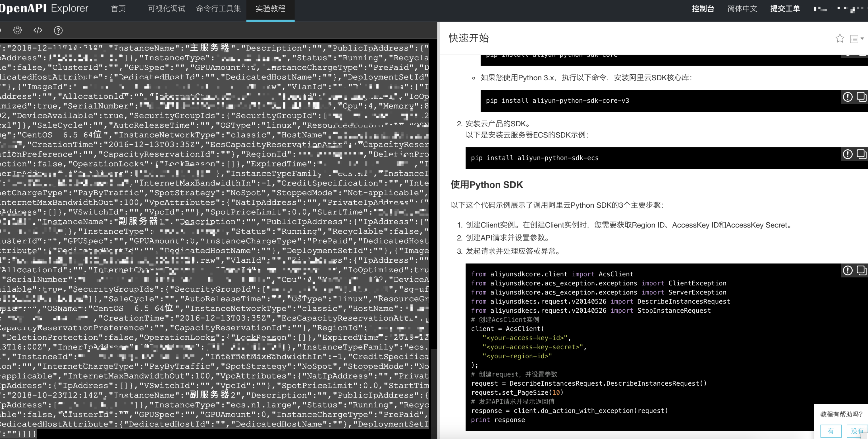Copy the pip install aliyun-python-sdk-ecs command
This screenshot has width=868, height=439.
point(861,154)
